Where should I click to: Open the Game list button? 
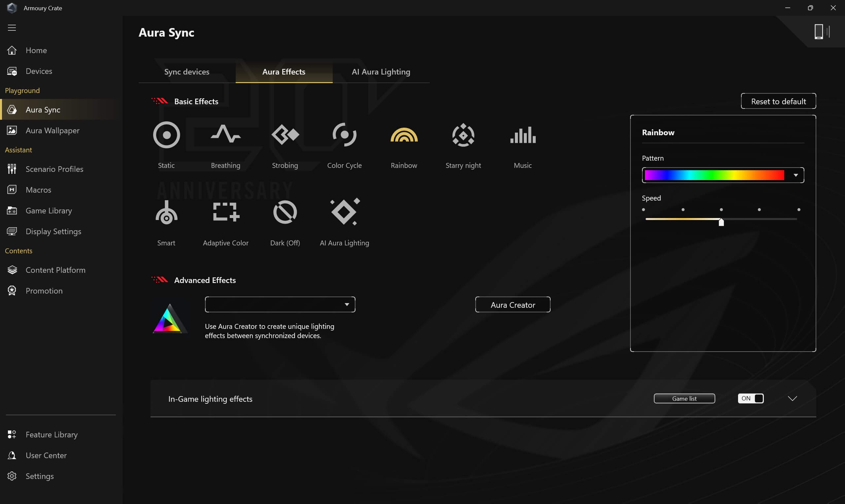[x=684, y=398]
